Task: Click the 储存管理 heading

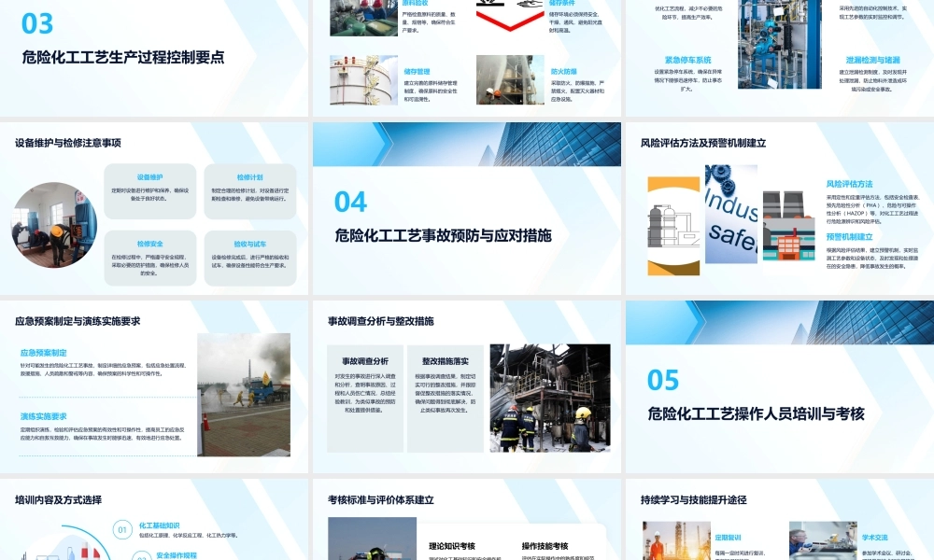Action: pyautogui.click(x=417, y=72)
